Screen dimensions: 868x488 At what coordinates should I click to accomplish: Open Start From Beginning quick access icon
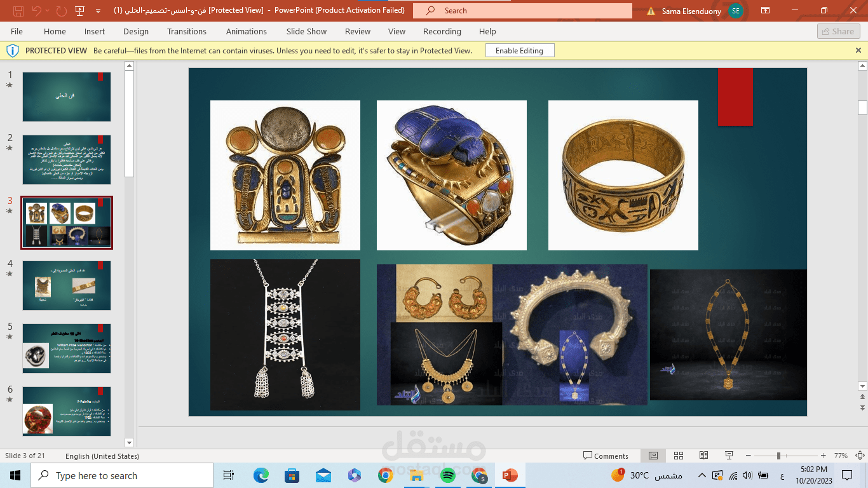pyautogui.click(x=79, y=11)
